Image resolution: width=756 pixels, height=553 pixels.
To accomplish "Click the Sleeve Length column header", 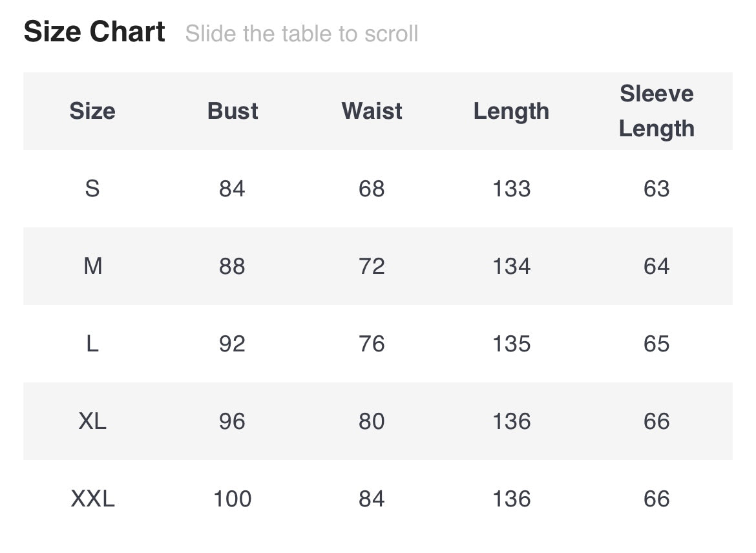I will point(656,111).
